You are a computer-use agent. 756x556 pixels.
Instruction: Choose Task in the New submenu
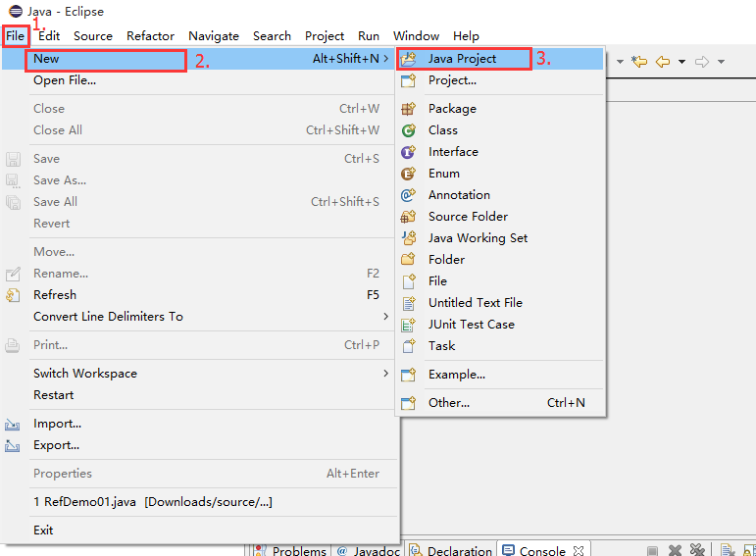(x=499, y=346)
